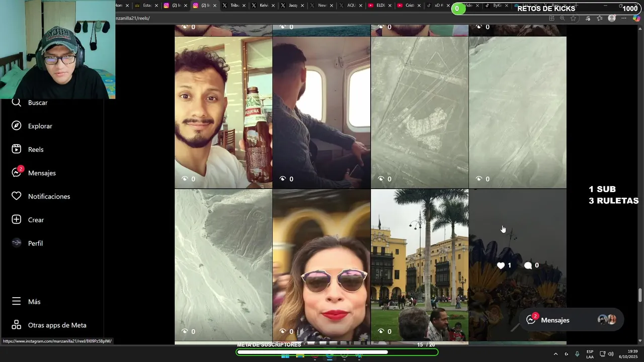Open reel of man holding beer bottle
This screenshot has height=362, width=644.
[x=223, y=112]
